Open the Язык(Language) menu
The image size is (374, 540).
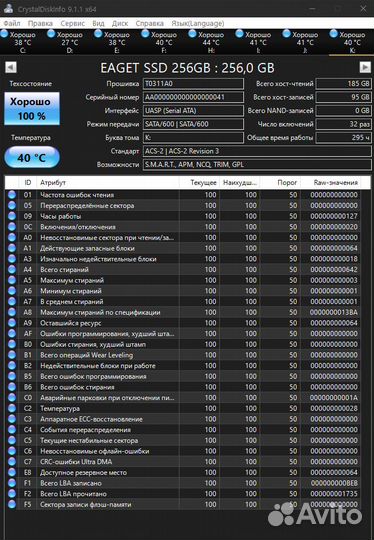(x=198, y=23)
